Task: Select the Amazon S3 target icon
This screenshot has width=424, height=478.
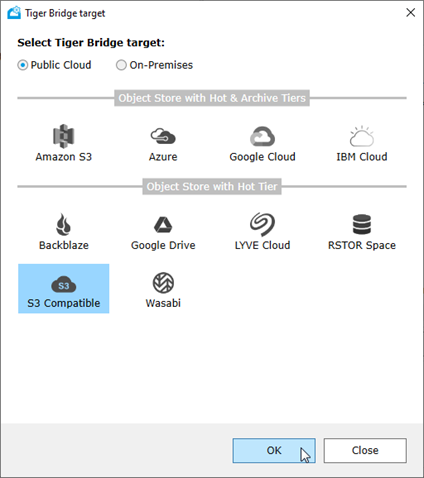Action: point(63,136)
